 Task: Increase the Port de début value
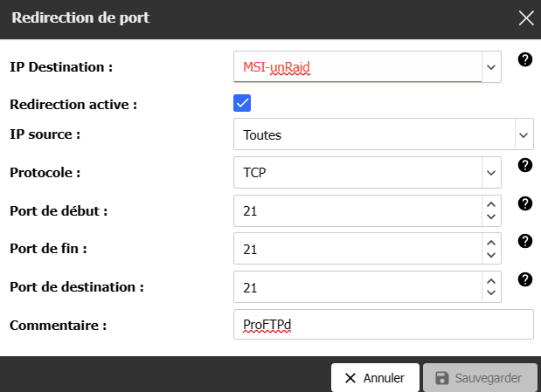[491, 204]
